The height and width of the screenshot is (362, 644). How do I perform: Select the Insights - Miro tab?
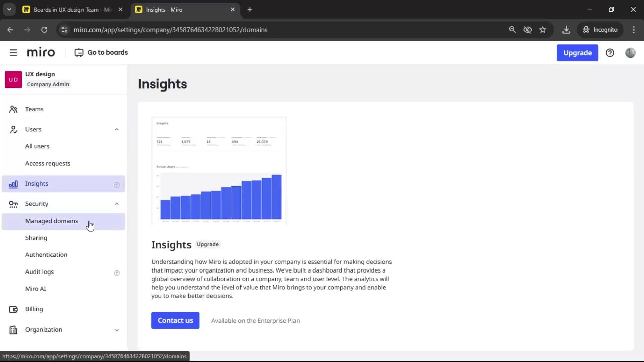coord(185,10)
